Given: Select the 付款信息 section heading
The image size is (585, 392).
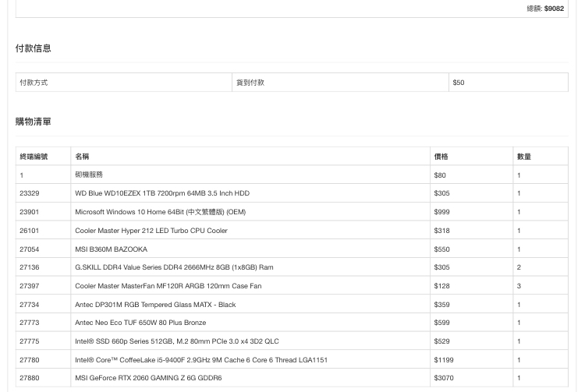Looking at the screenshot, I should (34, 48).
